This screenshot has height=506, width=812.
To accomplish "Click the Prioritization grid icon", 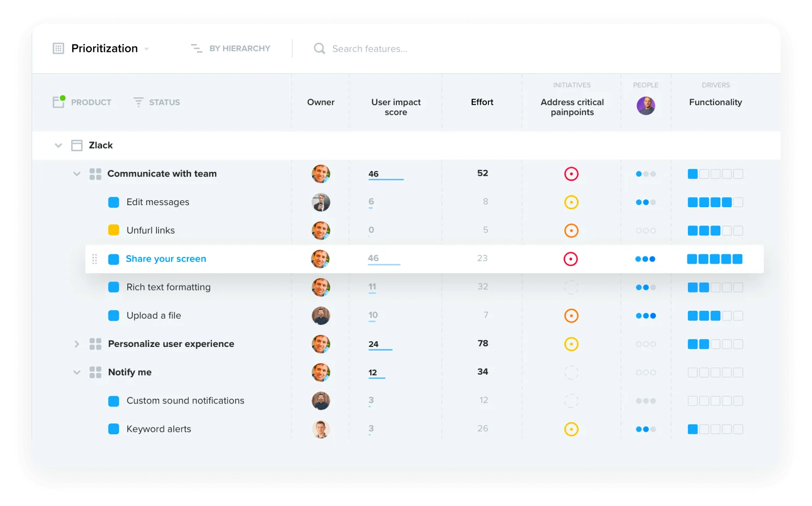I will 59,49.
